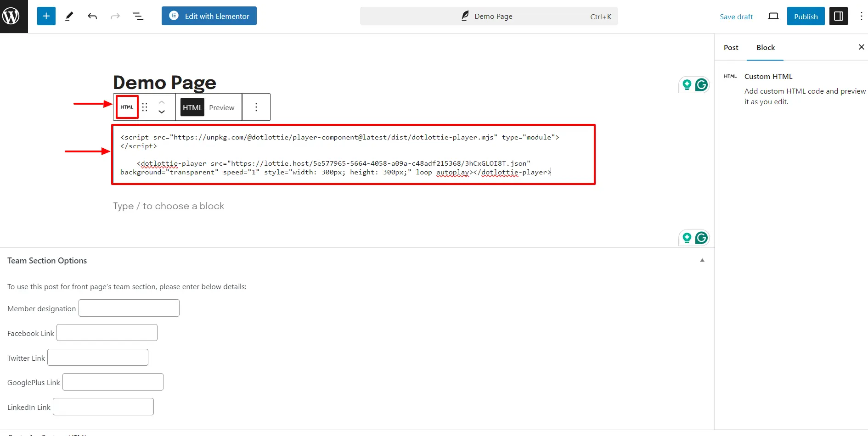Open the Demo Page command palette bar
868x436 pixels.
[489, 16]
